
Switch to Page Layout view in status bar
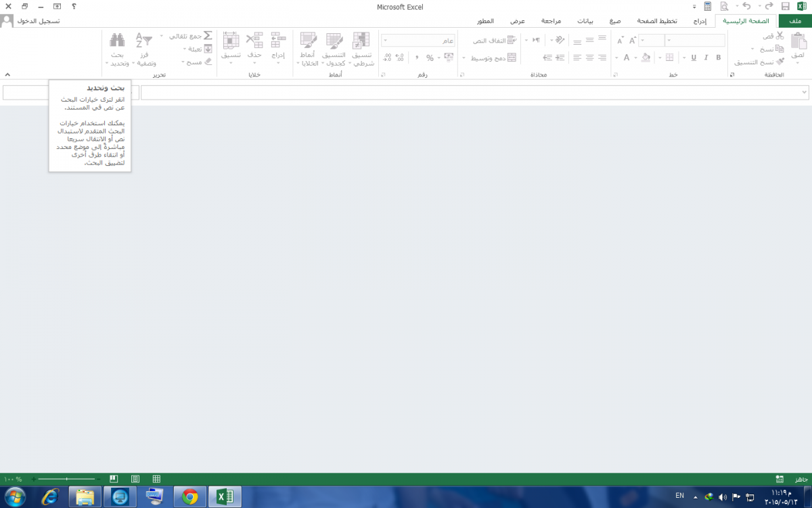pyautogui.click(x=135, y=479)
